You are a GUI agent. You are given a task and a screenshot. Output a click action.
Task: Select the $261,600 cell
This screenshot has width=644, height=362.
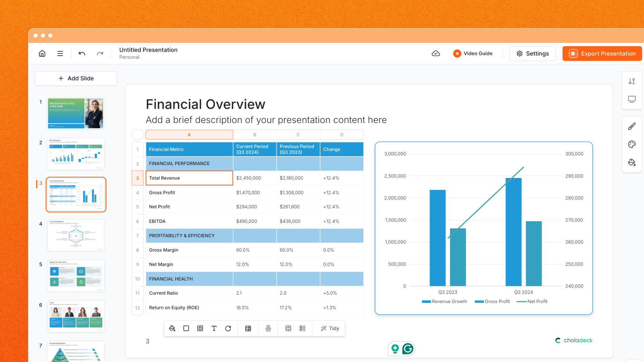tap(298, 207)
